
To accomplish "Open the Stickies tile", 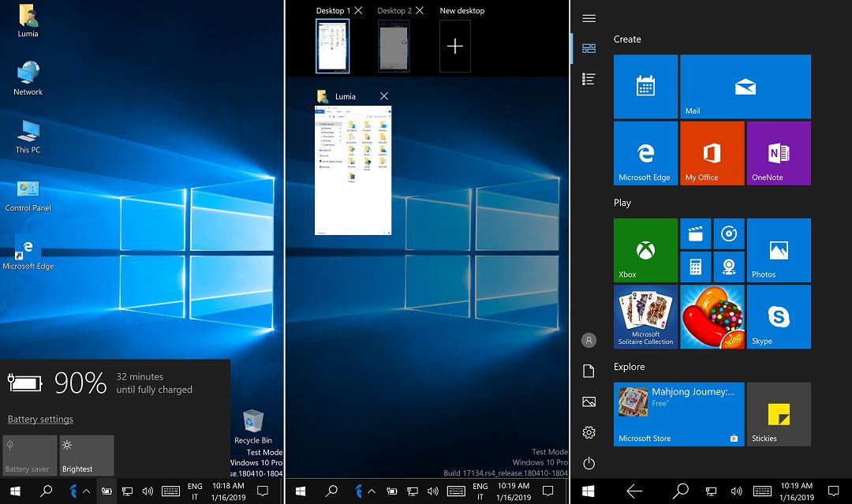I will click(779, 414).
